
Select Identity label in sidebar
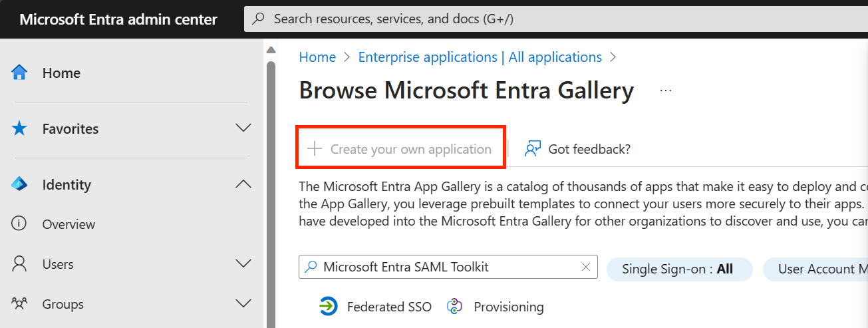67,185
